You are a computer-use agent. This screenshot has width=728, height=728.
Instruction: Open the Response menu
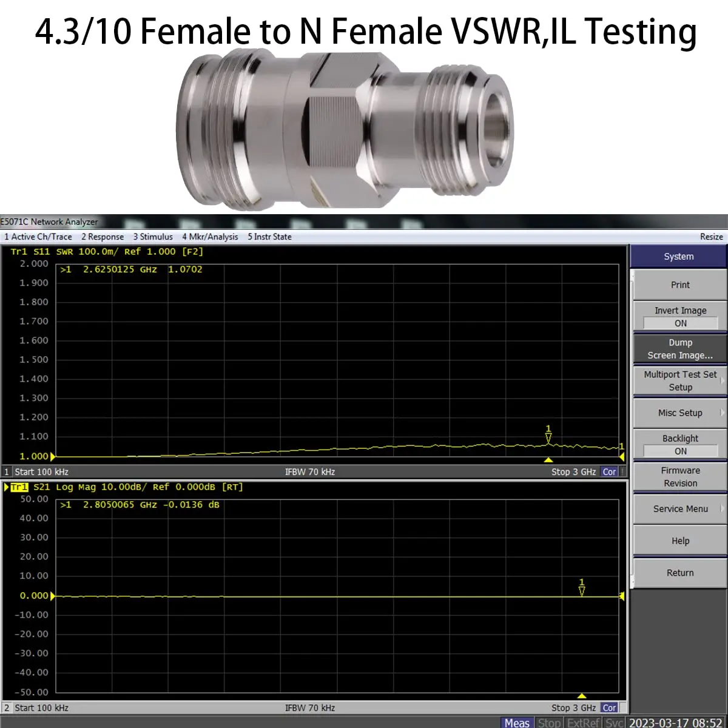[103, 237]
